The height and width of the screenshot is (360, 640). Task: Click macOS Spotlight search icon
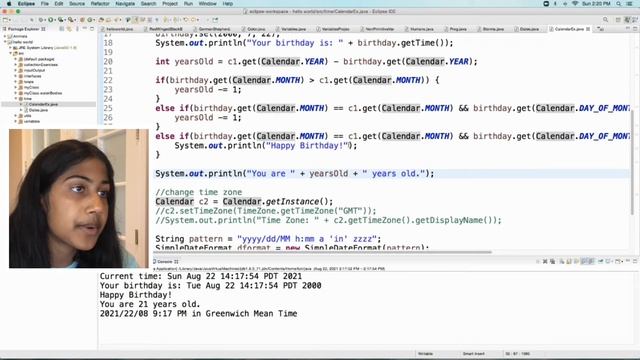pyautogui.click(x=619, y=4)
